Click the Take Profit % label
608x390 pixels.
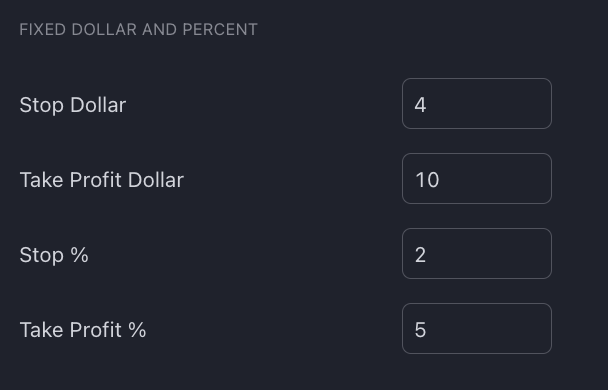pyautogui.click(x=83, y=330)
